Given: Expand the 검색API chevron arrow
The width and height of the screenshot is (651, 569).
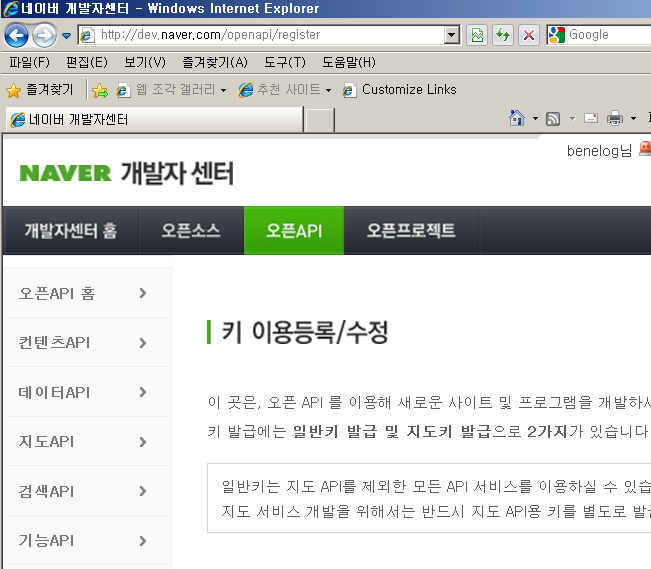Looking at the screenshot, I should click(143, 491).
